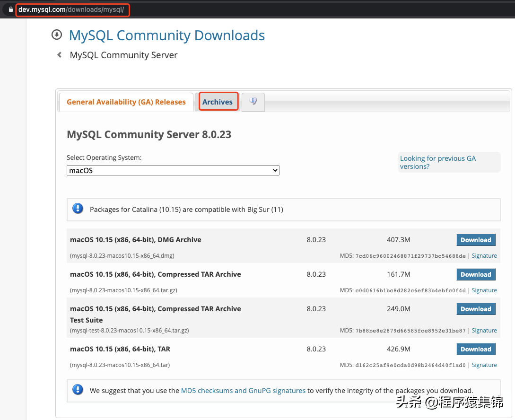Image resolution: width=515 pixels, height=420 pixels.
Task: Click the Catalina compatibility notice text
Action: (186, 210)
